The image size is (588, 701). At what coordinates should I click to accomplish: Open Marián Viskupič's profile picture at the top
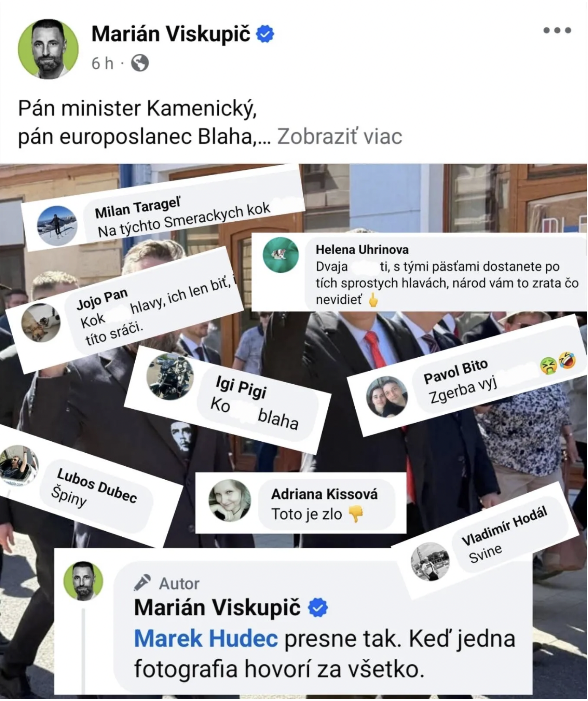[48, 49]
